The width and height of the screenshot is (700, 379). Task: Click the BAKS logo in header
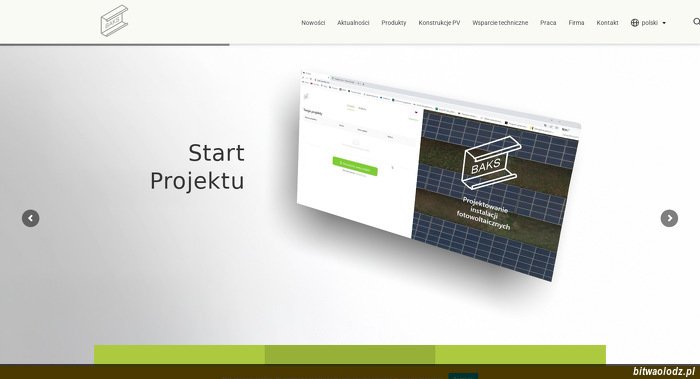click(x=114, y=21)
